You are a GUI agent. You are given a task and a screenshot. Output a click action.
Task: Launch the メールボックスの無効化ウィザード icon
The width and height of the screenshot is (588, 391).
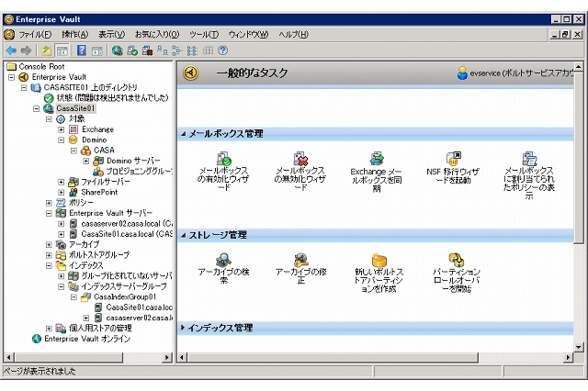click(300, 159)
